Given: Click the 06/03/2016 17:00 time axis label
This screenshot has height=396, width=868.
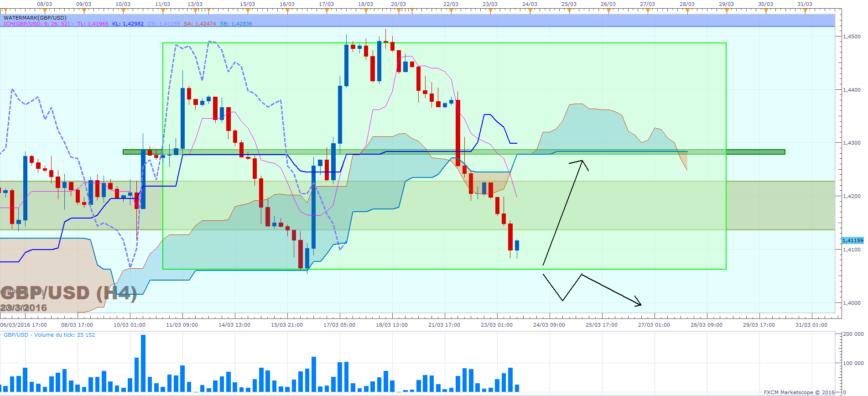Looking at the screenshot, I should (24, 325).
